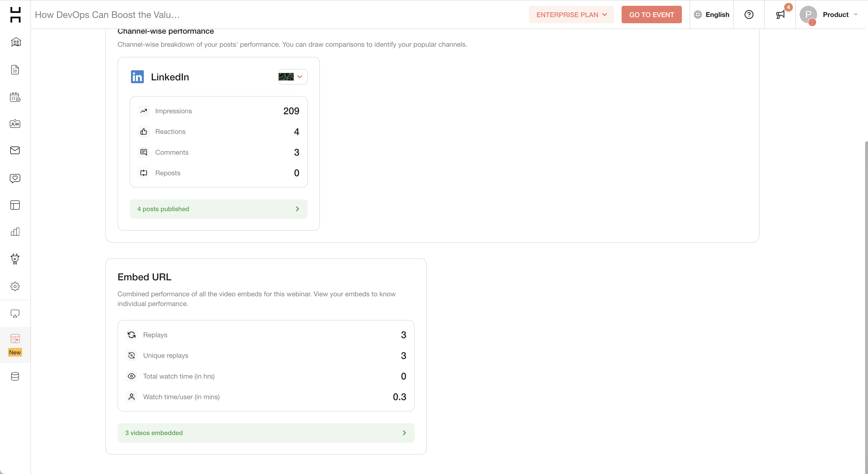The height and width of the screenshot is (474, 868).
Task: Open the help question mark icon
Action: pyautogui.click(x=749, y=15)
